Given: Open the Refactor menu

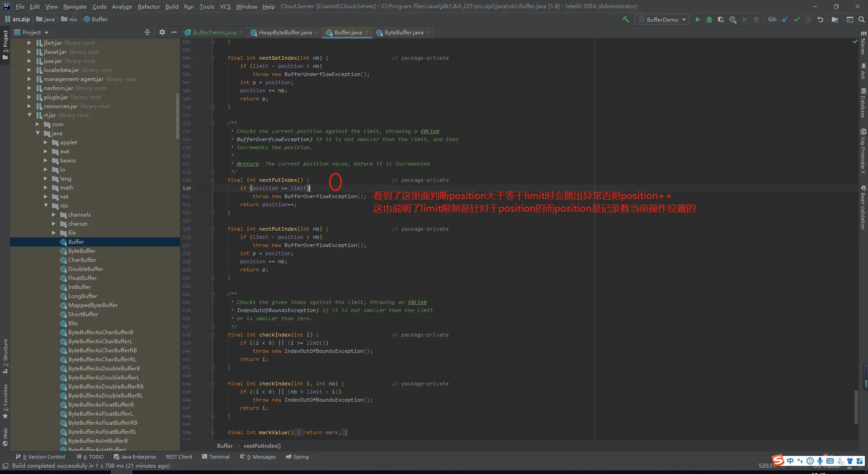Looking at the screenshot, I should [149, 6].
